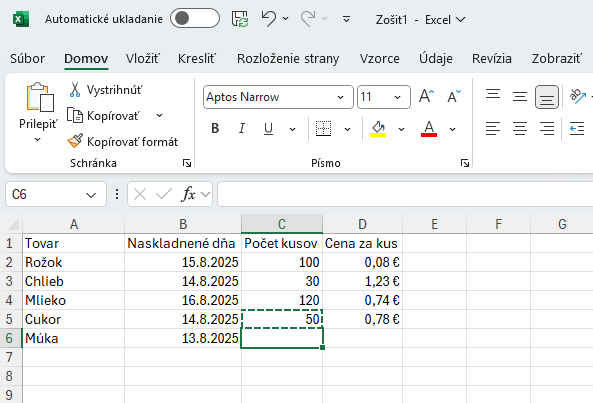Click the Excel application logo icon
593x403 pixels.
pos(21,19)
